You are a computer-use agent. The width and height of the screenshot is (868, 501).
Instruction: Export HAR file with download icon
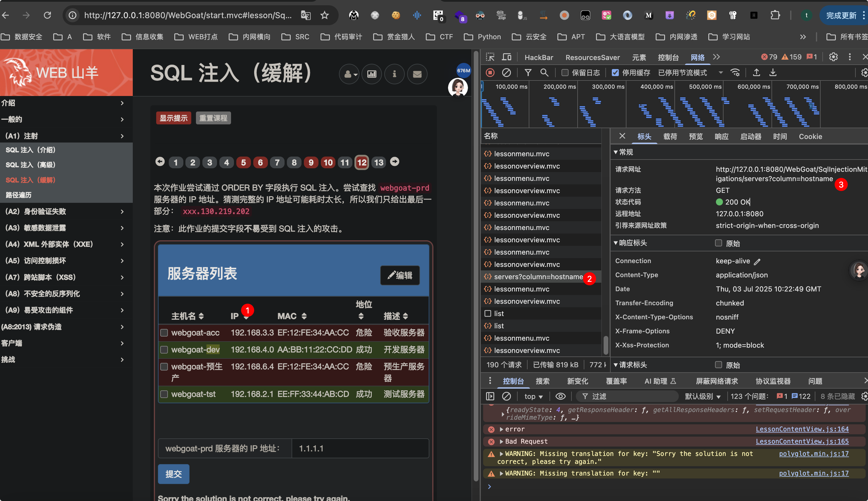point(773,73)
